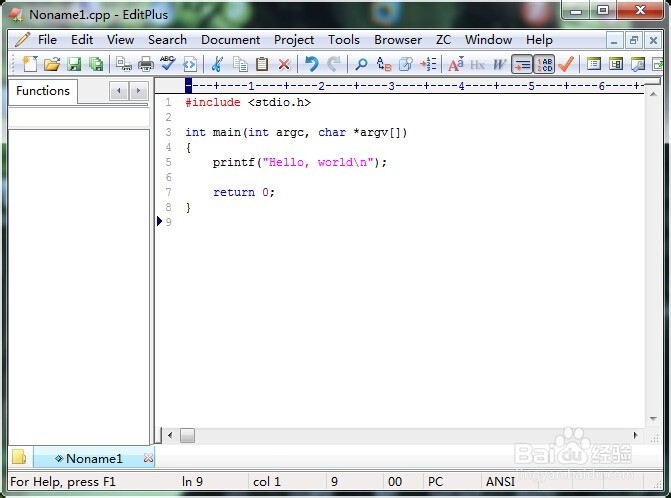Click the grey Redo arrow icon
Viewport: 671px width, 498px height.
tap(334, 64)
